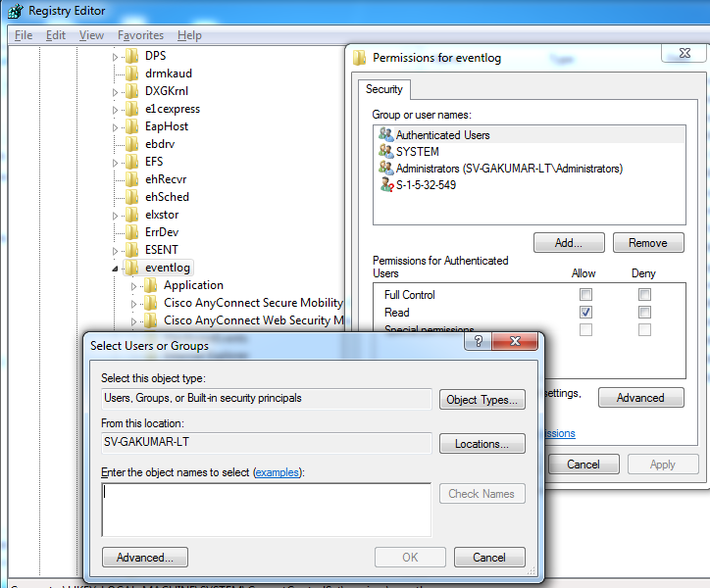Expand the ESENT key
Viewport: 710px width, 588px height.
pos(115,251)
